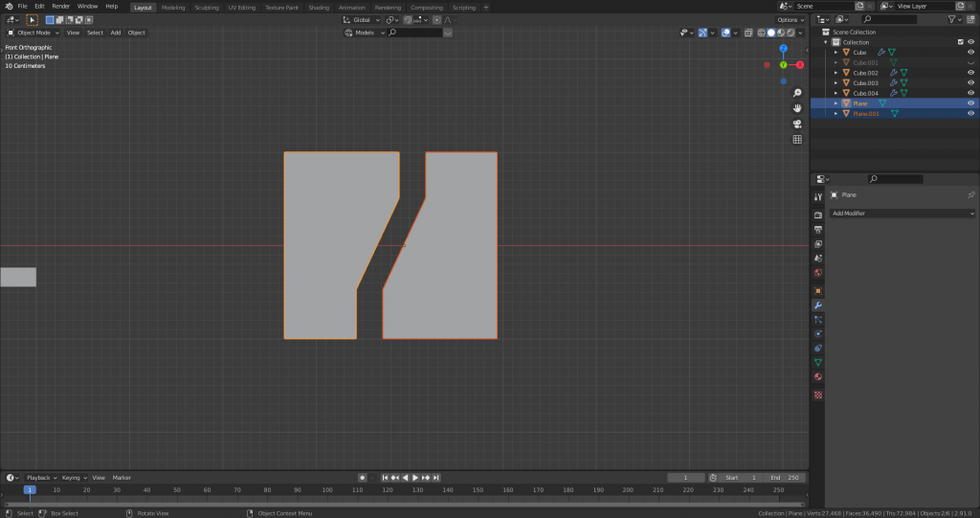Viewport: 980px width, 518px height.
Task: Click the hand pan view gizmo
Action: click(797, 108)
